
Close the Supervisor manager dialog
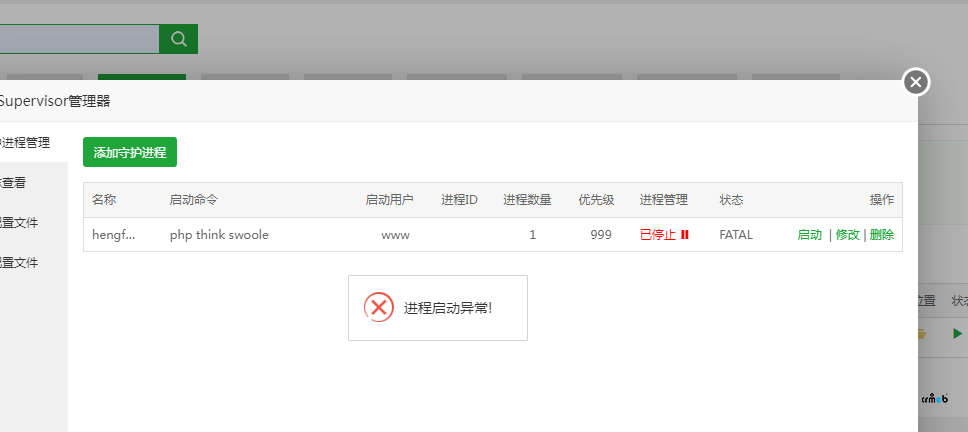click(x=916, y=82)
